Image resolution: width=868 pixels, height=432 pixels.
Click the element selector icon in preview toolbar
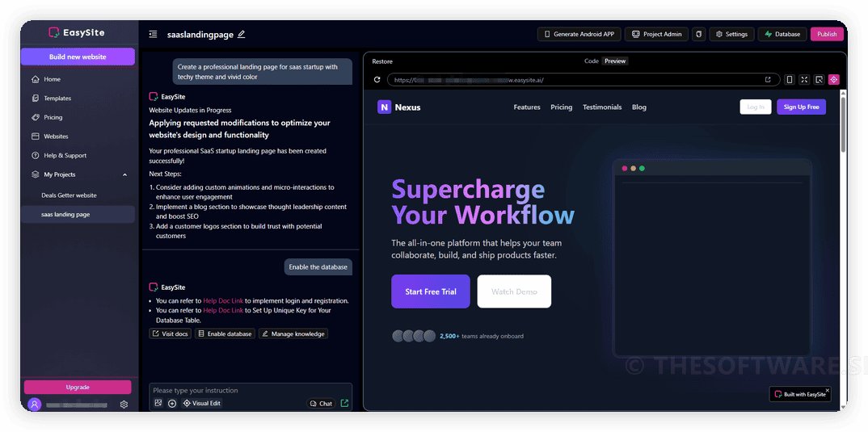coord(820,80)
